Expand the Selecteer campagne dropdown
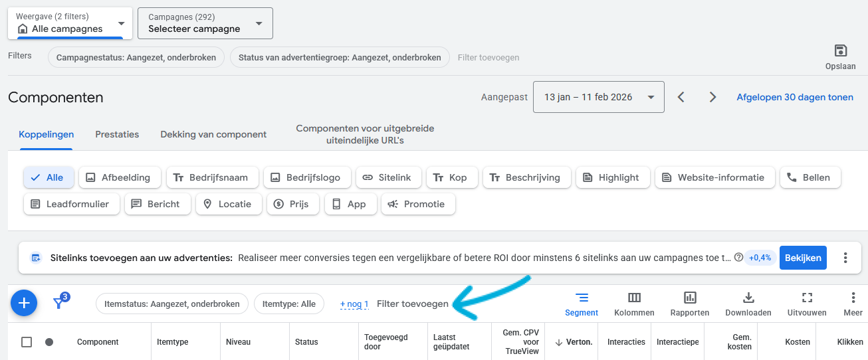 coord(205,23)
